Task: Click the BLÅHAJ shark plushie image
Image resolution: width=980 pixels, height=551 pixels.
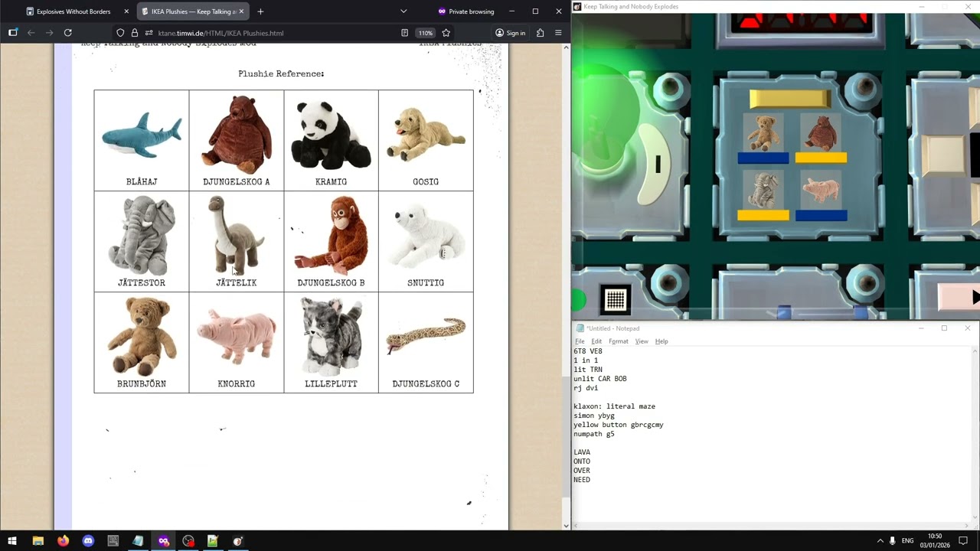Action: click(x=142, y=136)
